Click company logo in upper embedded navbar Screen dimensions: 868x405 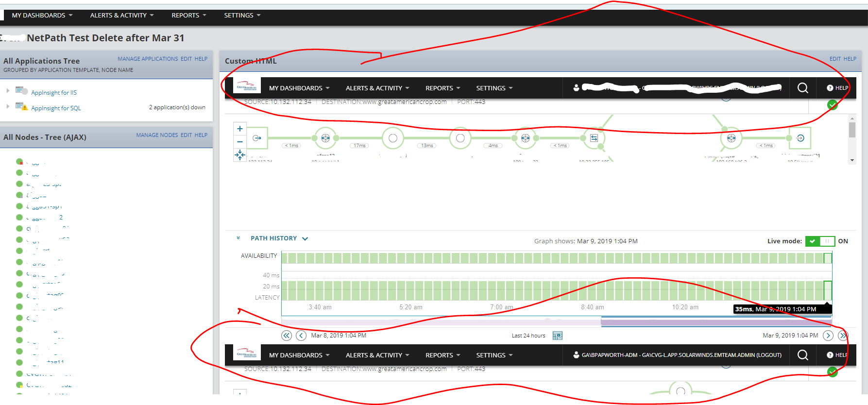[247, 86]
